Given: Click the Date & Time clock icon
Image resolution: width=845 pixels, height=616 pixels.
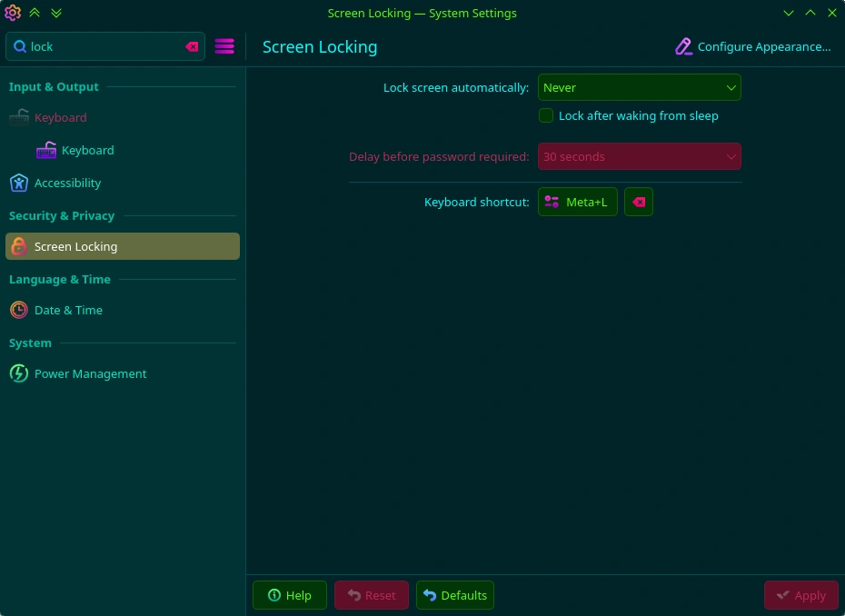Looking at the screenshot, I should (19, 310).
